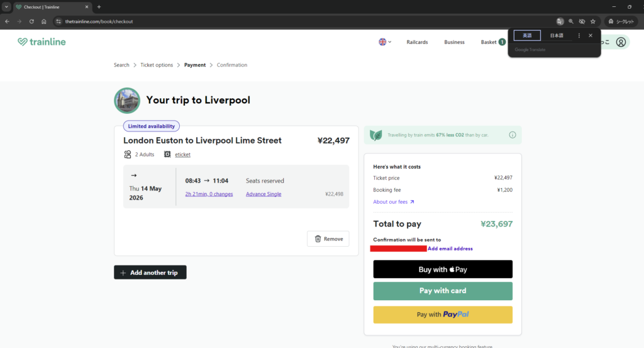The width and height of the screenshot is (644, 348).
Task: Select 日本語 in the translate popup
Action: coord(557,36)
